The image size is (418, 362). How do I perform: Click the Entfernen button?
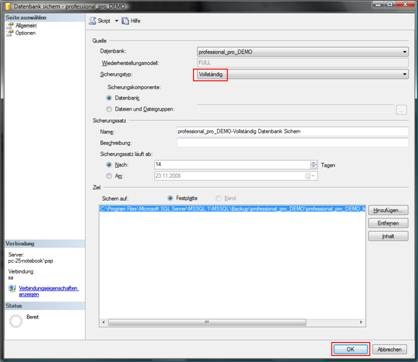click(388, 223)
